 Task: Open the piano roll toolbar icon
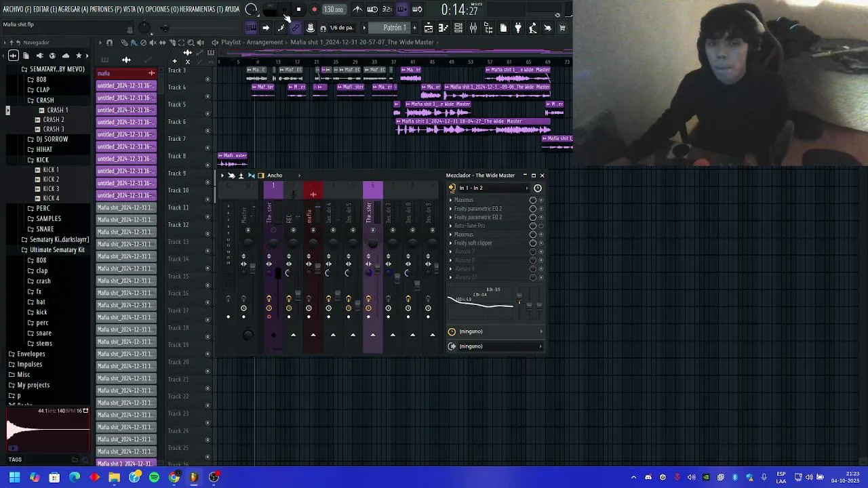[x=443, y=28]
